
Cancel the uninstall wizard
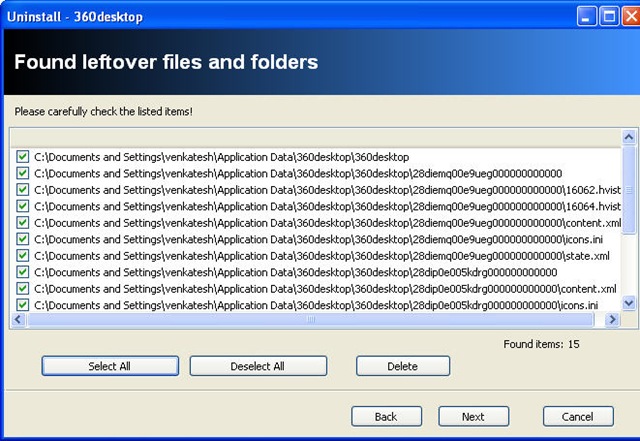578,416
